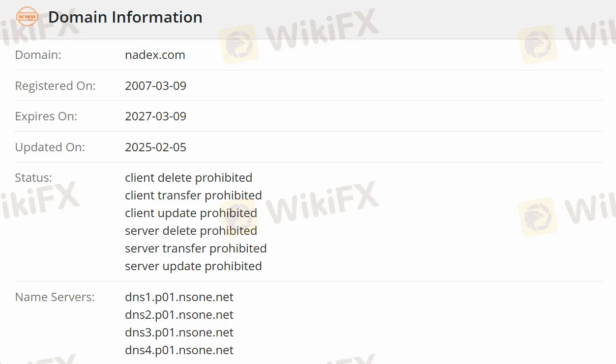This screenshot has width=616, height=364.
Task: Select the nadex.com domain value
Action: 155,55
